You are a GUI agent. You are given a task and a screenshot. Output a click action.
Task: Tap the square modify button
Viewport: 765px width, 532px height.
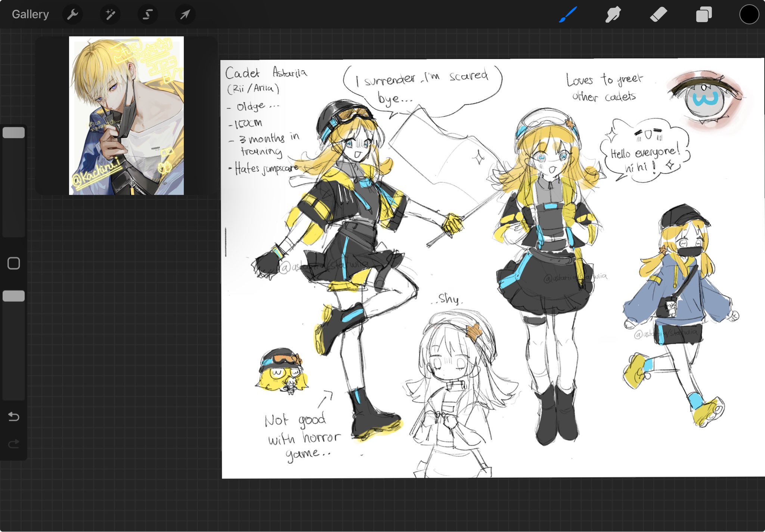tap(14, 263)
